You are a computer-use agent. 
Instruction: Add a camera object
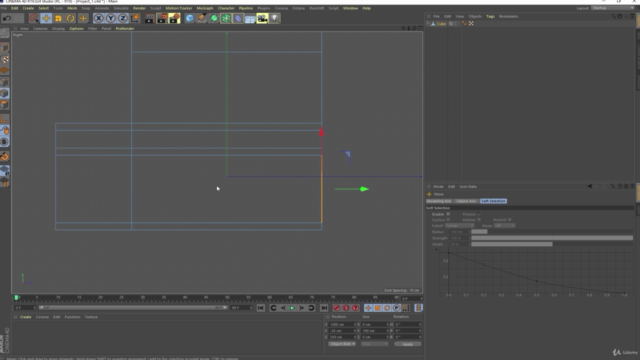pyautogui.click(x=262, y=18)
